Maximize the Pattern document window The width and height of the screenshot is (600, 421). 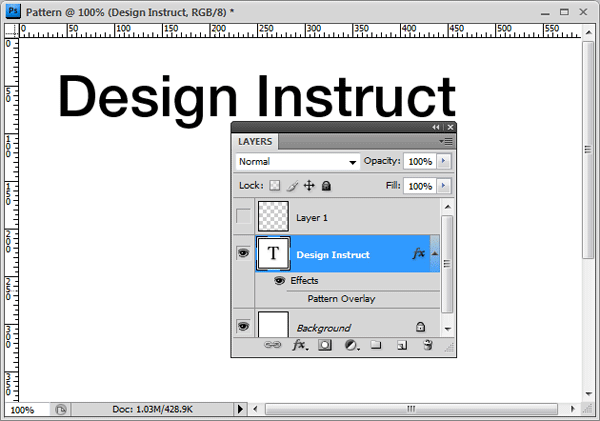[x=564, y=12]
